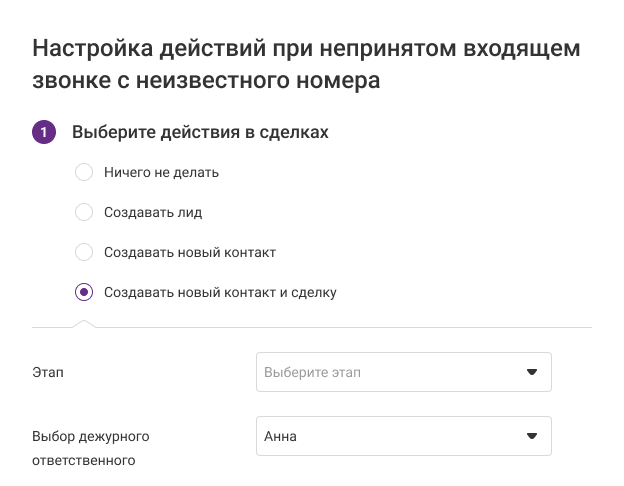Image resolution: width=624 pixels, height=486 pixels.
Task: Select the "Ничего не делать" radio button
Action: (85, 172)
